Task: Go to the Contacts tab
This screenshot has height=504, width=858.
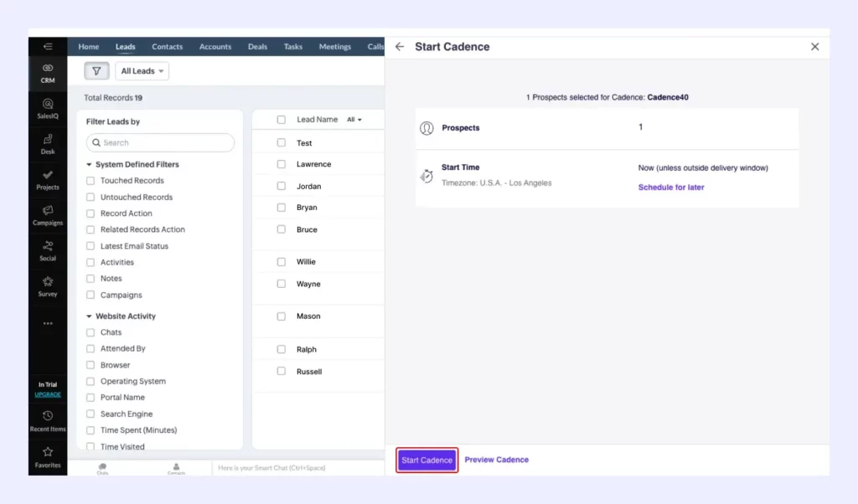Action: tap(167, 46)
